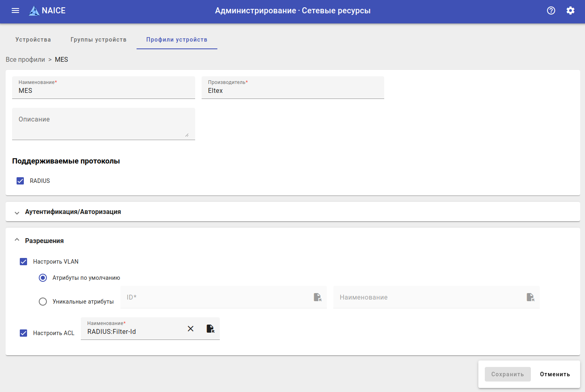Open the hamburger navigation menu

point(15,11)
